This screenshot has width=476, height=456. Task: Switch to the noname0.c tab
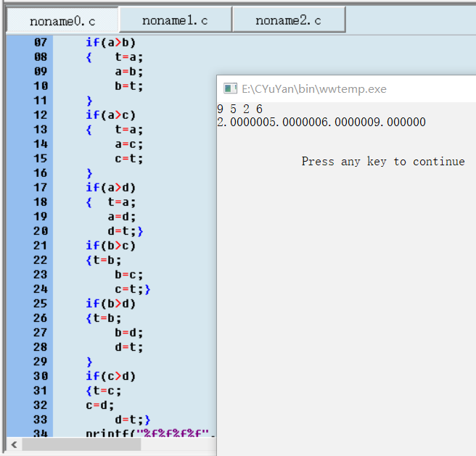click(62, 20)
